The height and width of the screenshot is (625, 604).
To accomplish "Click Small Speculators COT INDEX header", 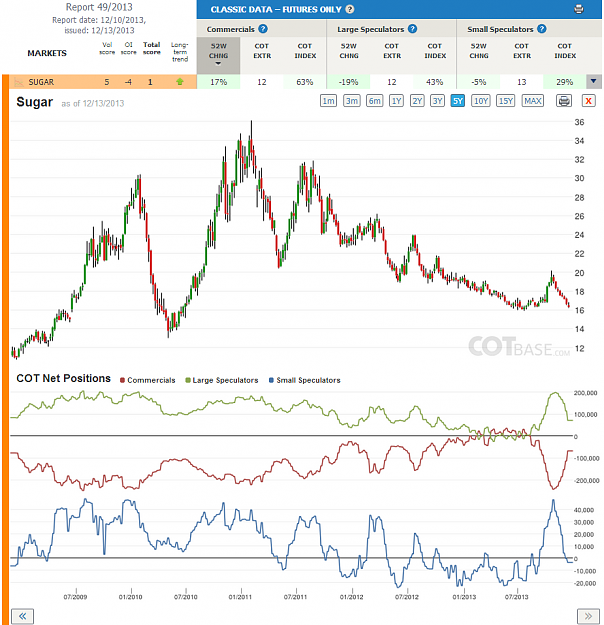I will 565,51.
